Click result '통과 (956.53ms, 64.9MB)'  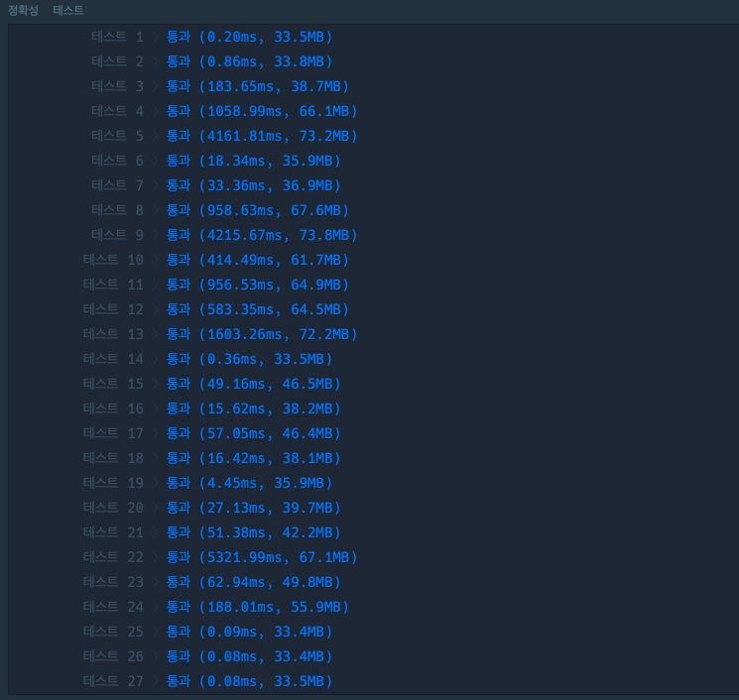click(x=258, y=285)
